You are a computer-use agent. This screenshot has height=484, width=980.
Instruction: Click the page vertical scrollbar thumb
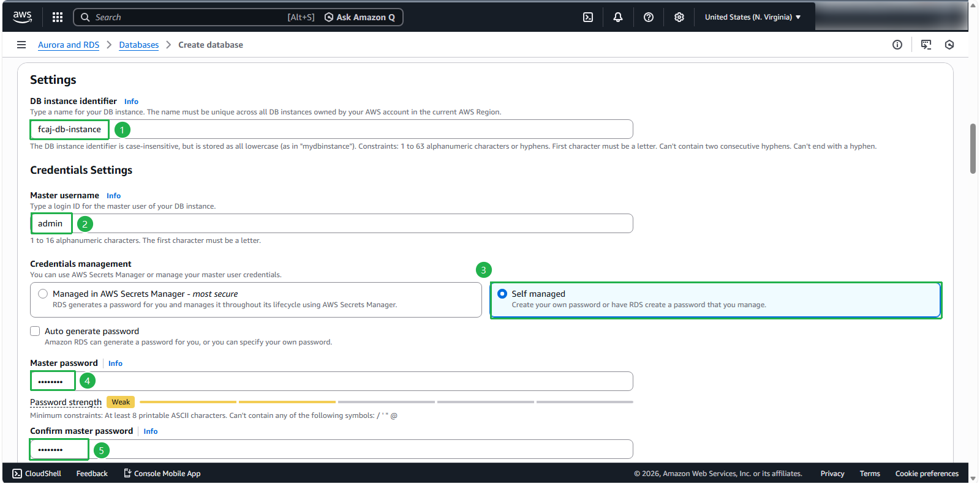coord(973,149)
